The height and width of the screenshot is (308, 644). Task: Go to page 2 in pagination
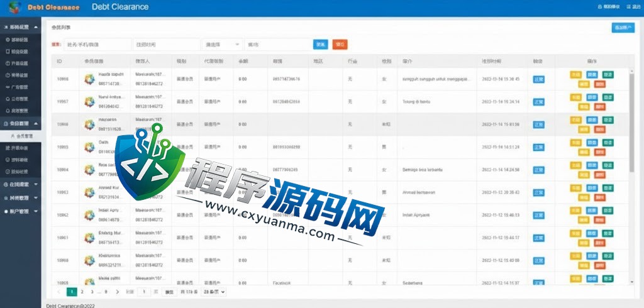pyautogui.click(x=82, y=292)
